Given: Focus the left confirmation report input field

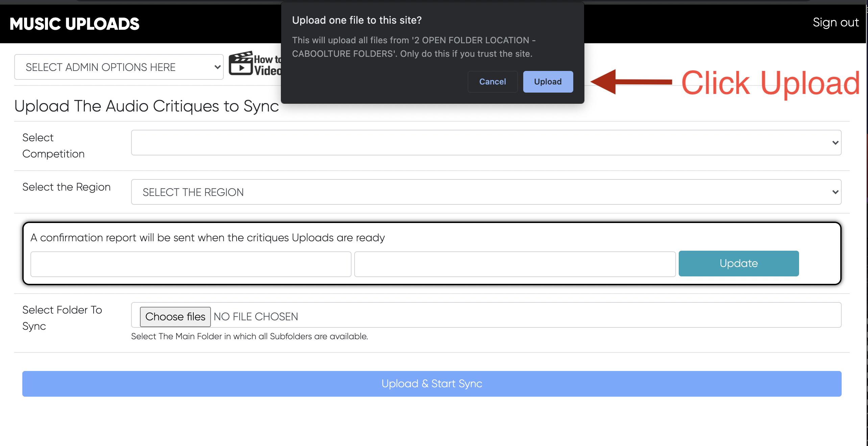Looking at the screenshot, I should 191,264.
